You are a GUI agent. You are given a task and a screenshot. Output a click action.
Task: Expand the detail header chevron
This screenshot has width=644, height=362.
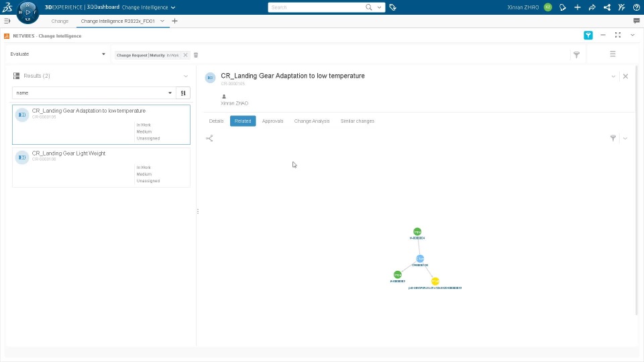pos(613,76)
